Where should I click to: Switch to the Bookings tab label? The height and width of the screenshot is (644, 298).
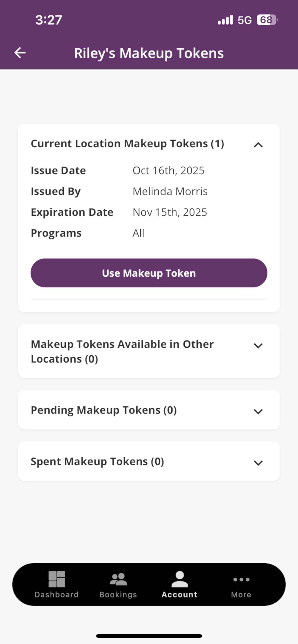tap(118, 594)
